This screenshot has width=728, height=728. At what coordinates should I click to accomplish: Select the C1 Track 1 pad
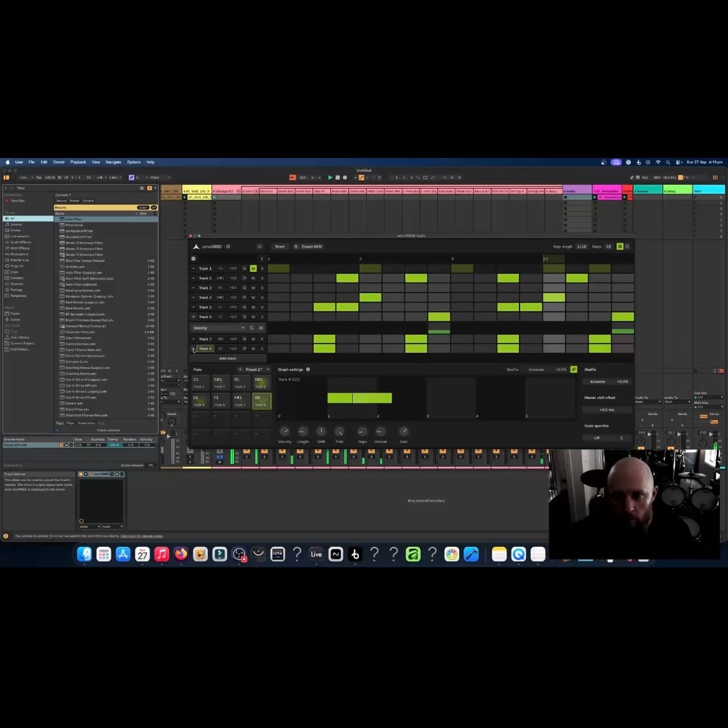tap(200, 383)
